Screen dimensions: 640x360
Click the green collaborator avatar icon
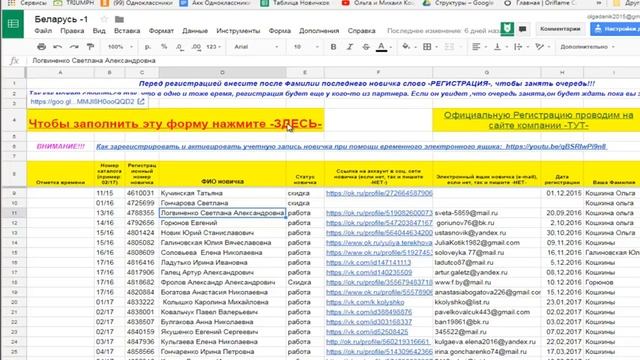(x=507, y=29)
